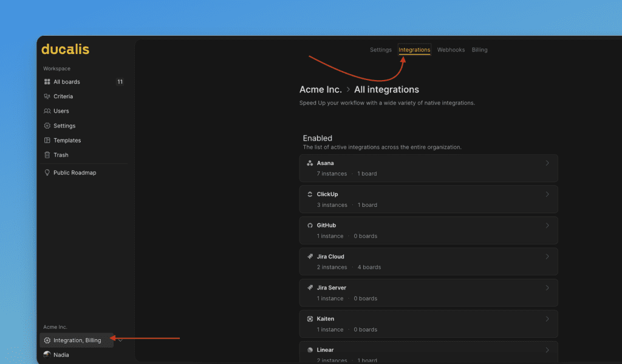Viewport: 622px width, 364px height.
Task: Expand the workspace switcher chevron near Integration, Billing
Action: (120, 340)
